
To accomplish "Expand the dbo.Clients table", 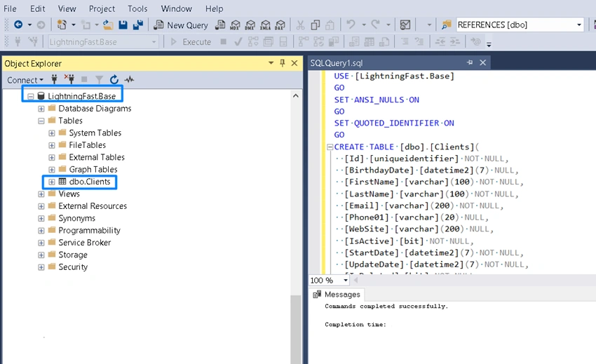I will point(52,182).
